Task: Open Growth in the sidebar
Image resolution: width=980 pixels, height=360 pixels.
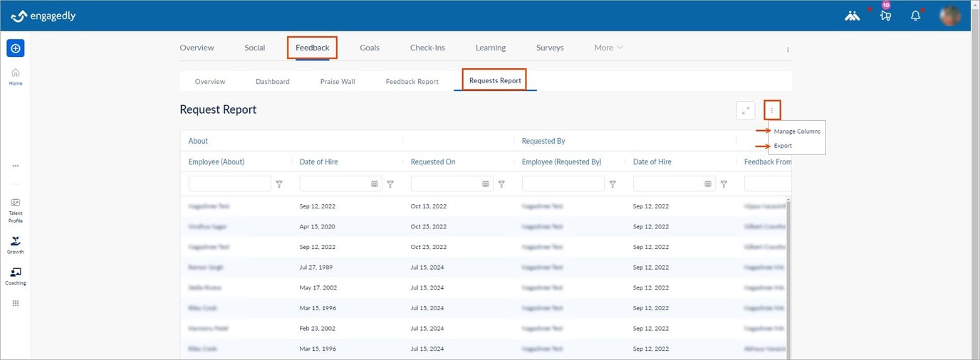Action: tap(16, 245)
